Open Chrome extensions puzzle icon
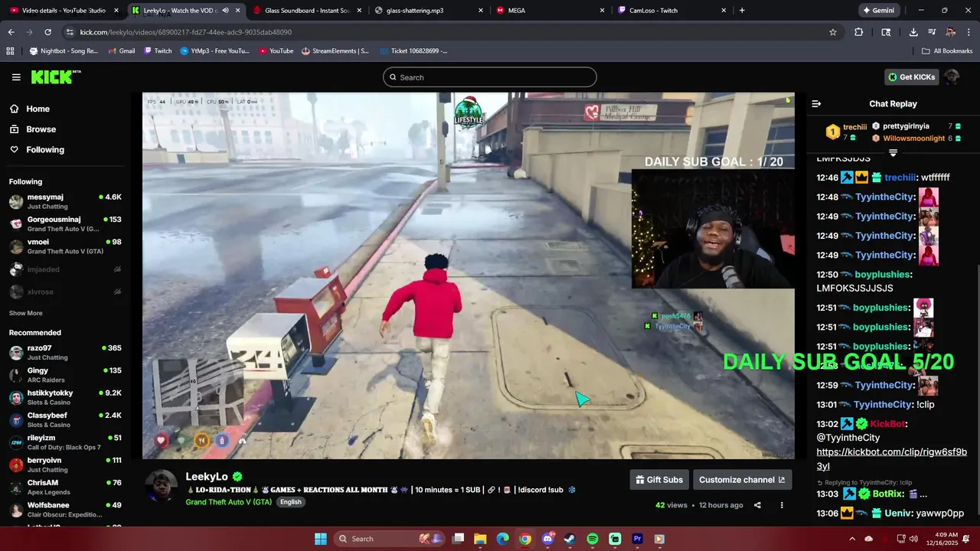 859,32
